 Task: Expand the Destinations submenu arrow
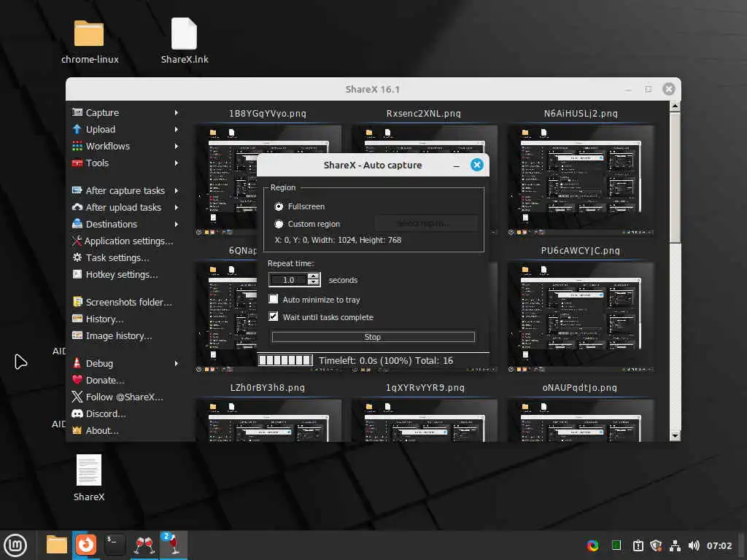point(177,224)
